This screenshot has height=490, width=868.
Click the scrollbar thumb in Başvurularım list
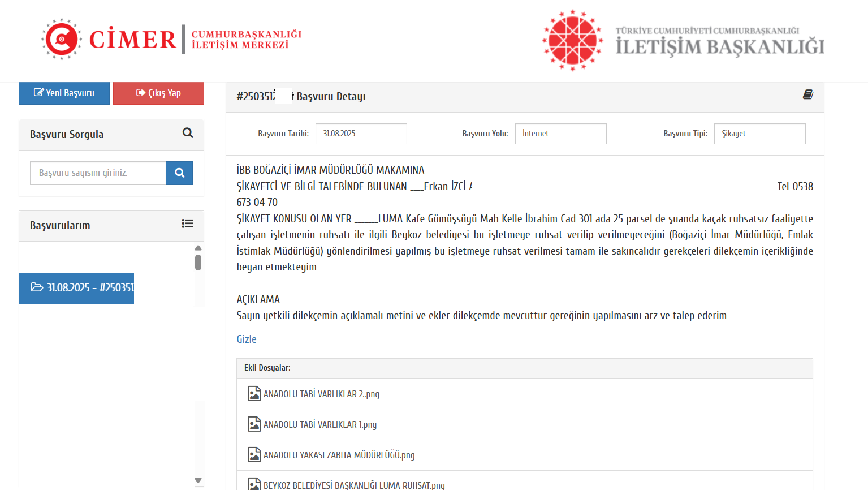(198, 263)
